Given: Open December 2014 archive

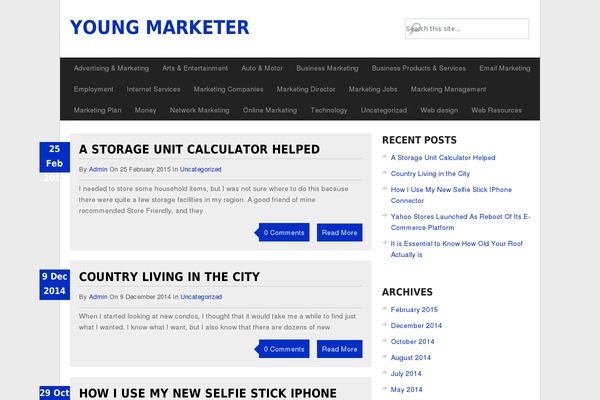Looking at the screenshot, I should [416, 326].
